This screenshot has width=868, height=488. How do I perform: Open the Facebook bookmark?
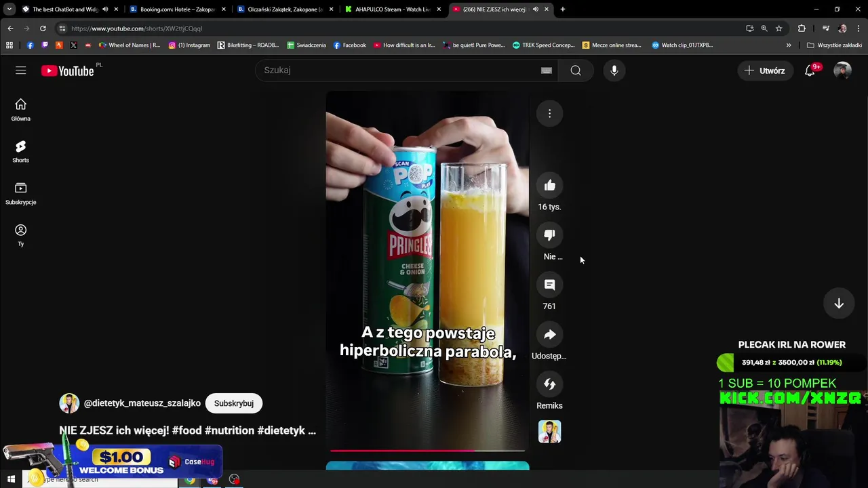tap(350, 45)
